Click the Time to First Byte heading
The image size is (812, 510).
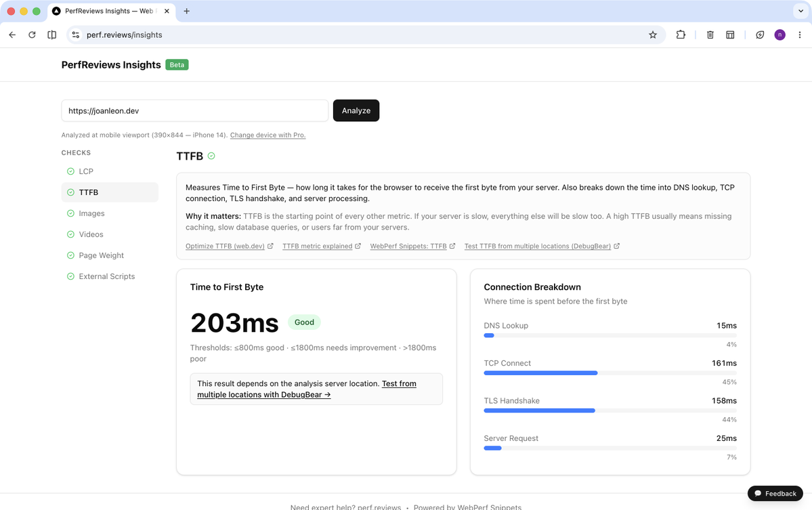point(227,287)
